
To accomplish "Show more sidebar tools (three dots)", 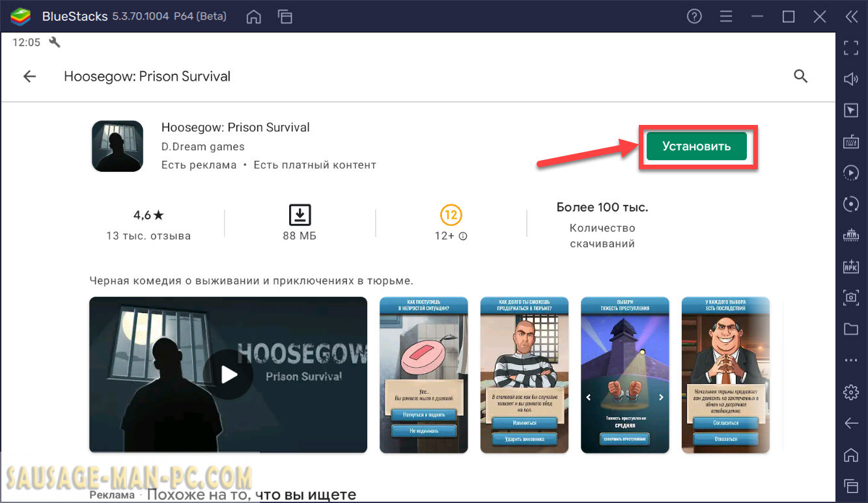I will pos(851,360).
